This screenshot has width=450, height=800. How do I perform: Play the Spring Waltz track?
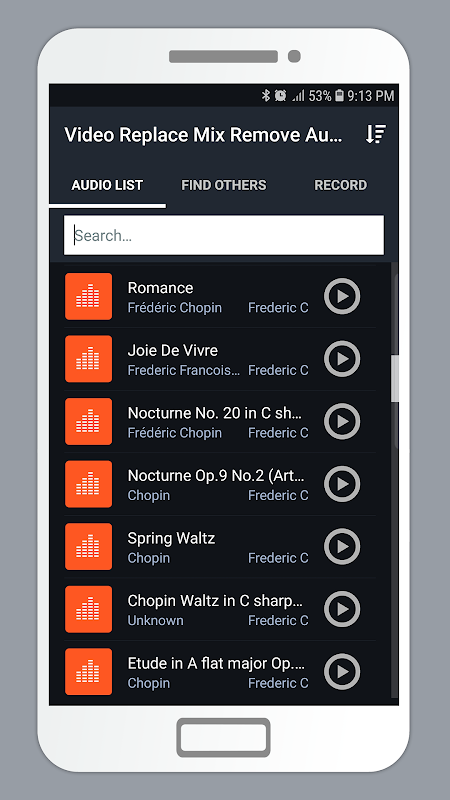[x=342, y=546]
